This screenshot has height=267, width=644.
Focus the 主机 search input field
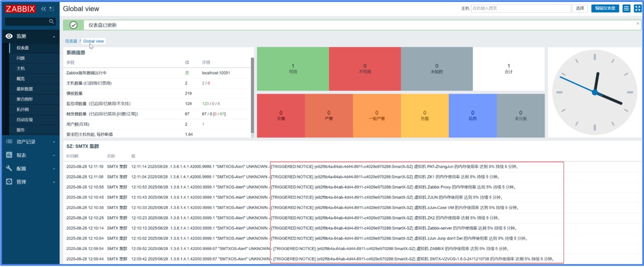(521, 9)
